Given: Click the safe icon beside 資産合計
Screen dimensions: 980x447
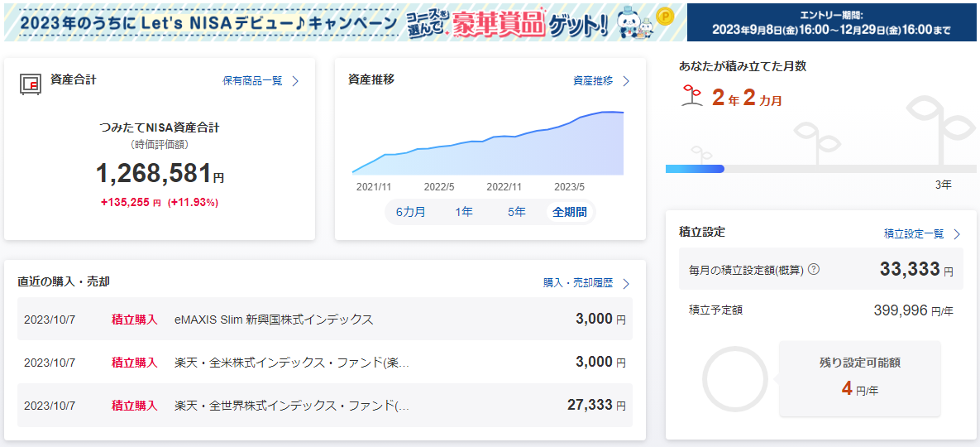Looking at the screenshot, I should pyautogui.click(x=31, y=84).
